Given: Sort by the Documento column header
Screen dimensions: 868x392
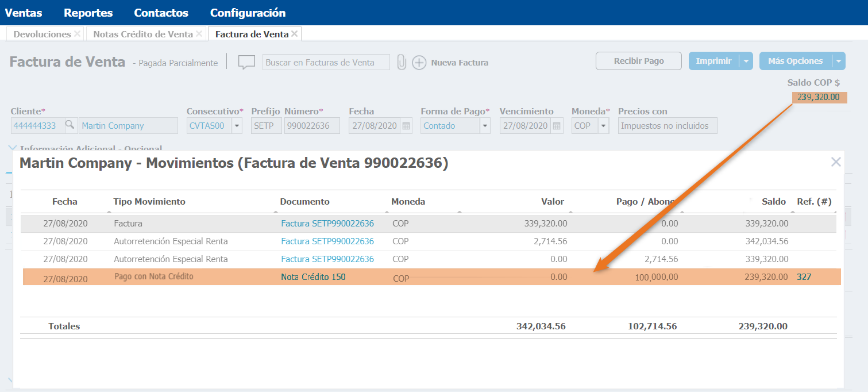Looking at the screenshot, I should [x=305, y=201].
